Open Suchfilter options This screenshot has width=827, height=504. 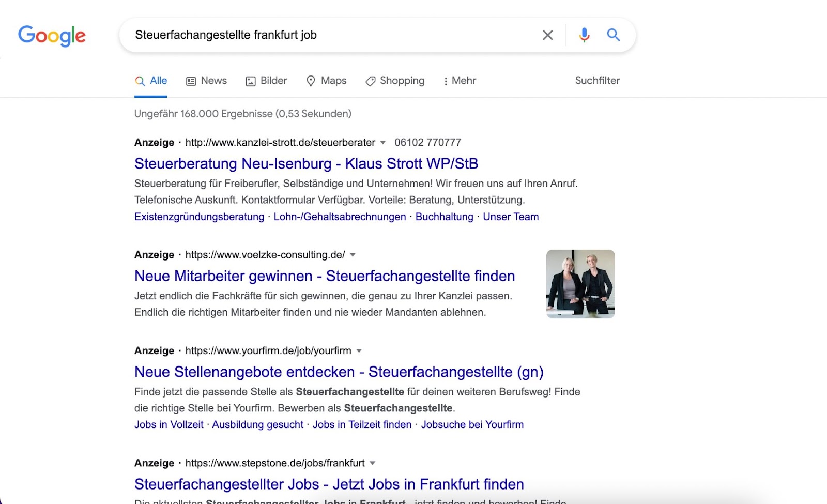pos(598,81)
